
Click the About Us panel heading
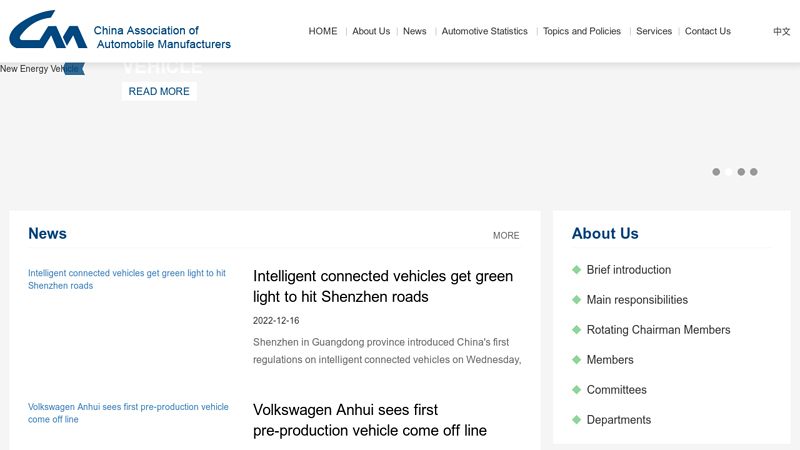605,233
